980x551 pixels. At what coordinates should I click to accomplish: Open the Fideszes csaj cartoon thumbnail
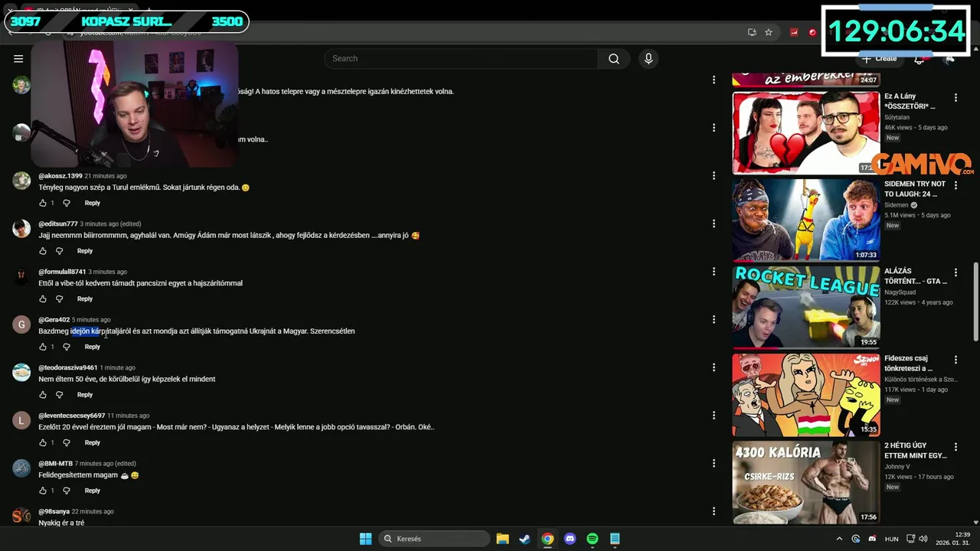click(806, 395)
